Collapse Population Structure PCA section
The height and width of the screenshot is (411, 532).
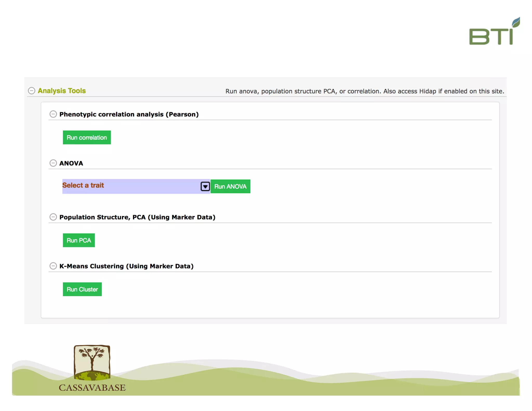pos(53,217)
